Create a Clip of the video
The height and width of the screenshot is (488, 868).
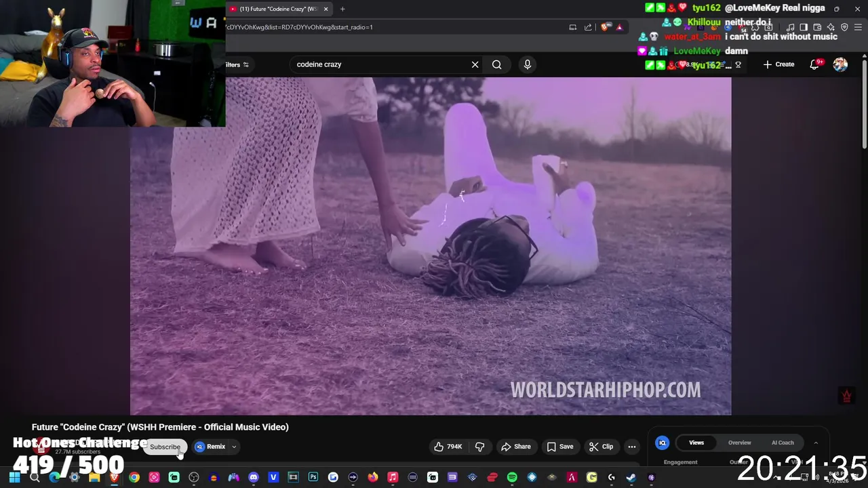(x=601, y=447)
